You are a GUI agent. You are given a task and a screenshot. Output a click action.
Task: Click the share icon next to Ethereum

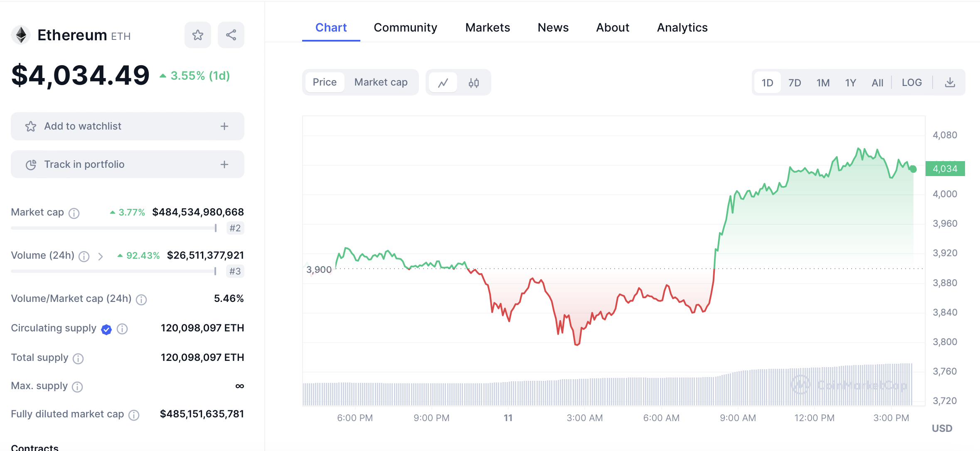[x=231, y=35]
